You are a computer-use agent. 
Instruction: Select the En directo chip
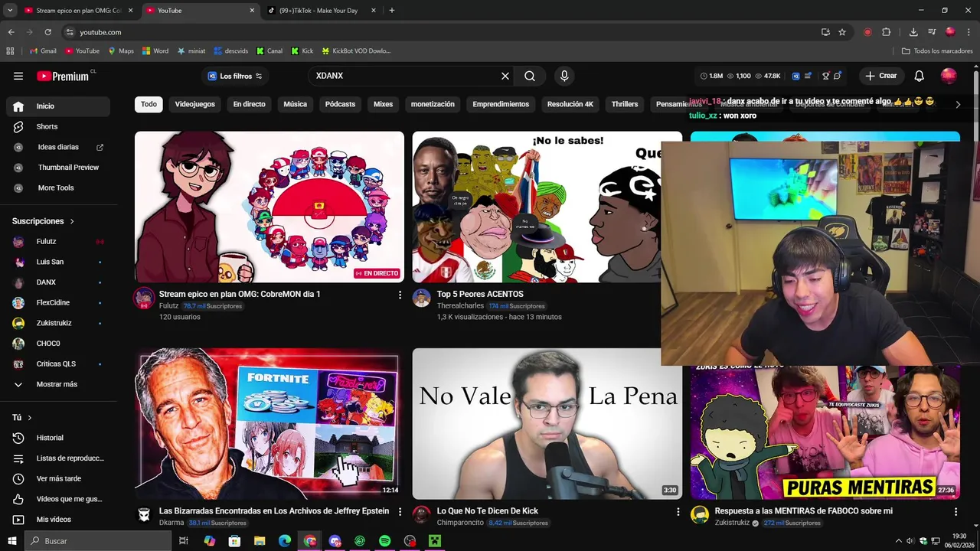click(249, 104)
